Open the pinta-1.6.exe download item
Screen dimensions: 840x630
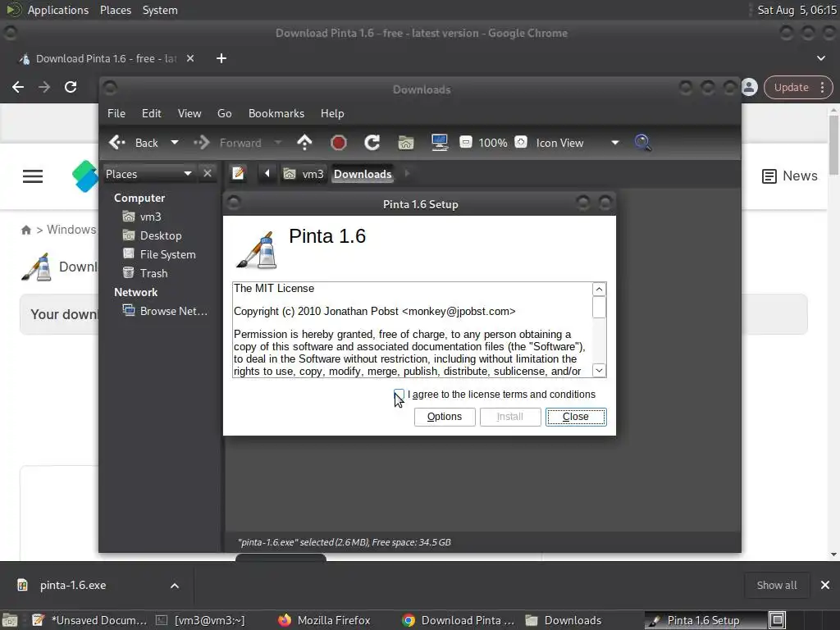click(x=73, y=586)
